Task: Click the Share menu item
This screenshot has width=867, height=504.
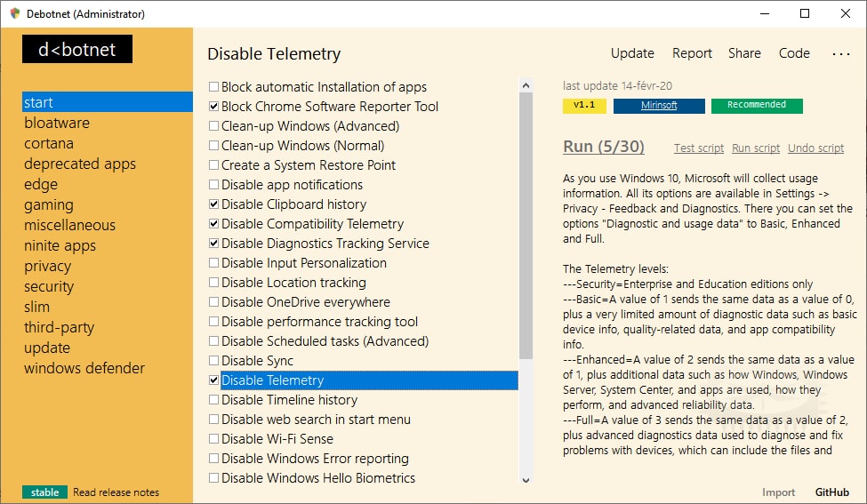Action: click(744, 53)
